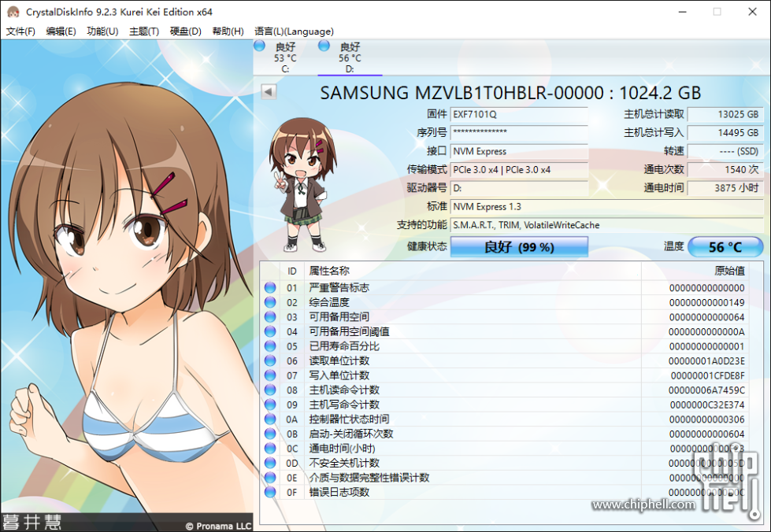Click the status orb for attribute 01
Image resolution: width=771 pixels, height=532 pixels.
tap(270, 287)
